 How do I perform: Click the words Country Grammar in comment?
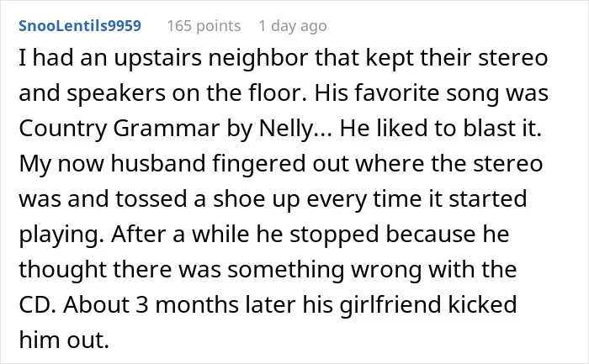tap(119, 129)
